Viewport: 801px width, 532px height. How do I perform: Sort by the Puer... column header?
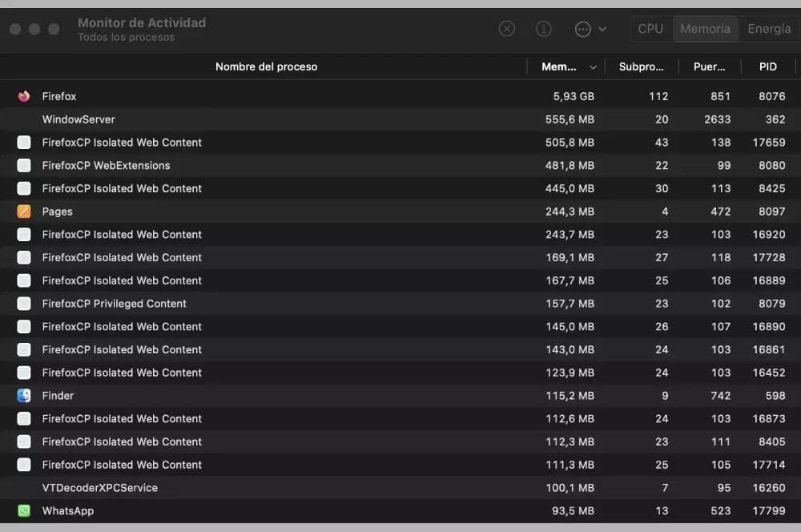tap(709, 66)
